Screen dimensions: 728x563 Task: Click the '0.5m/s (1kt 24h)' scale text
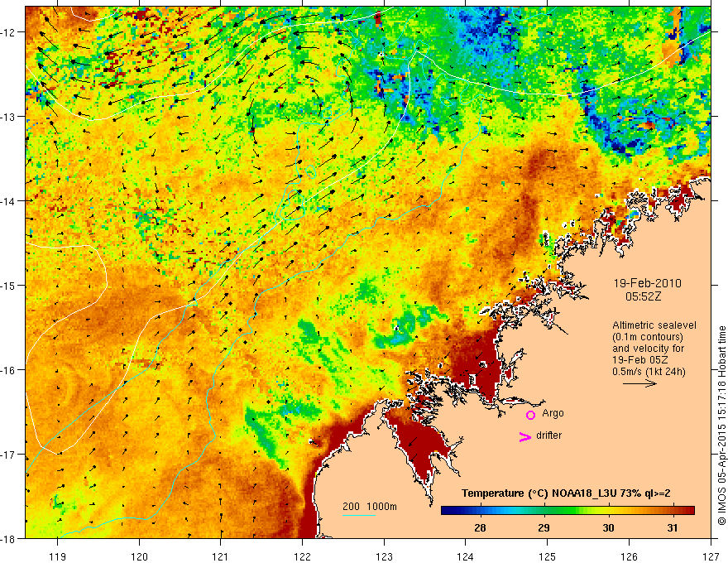click(649, 372)
